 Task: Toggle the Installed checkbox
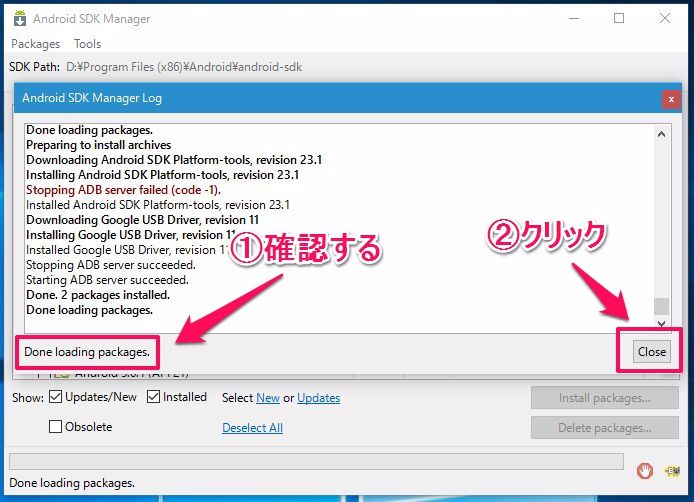(x=153, y=397)
